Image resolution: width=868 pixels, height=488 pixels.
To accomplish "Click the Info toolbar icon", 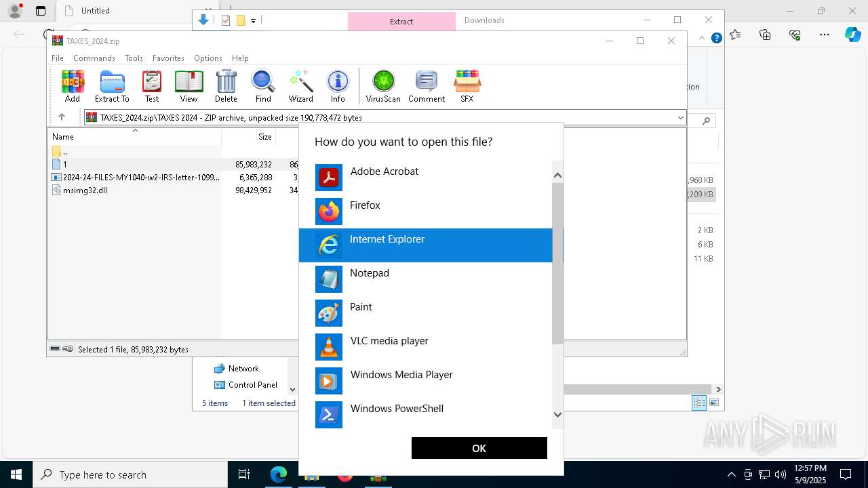I will [338, 86].
